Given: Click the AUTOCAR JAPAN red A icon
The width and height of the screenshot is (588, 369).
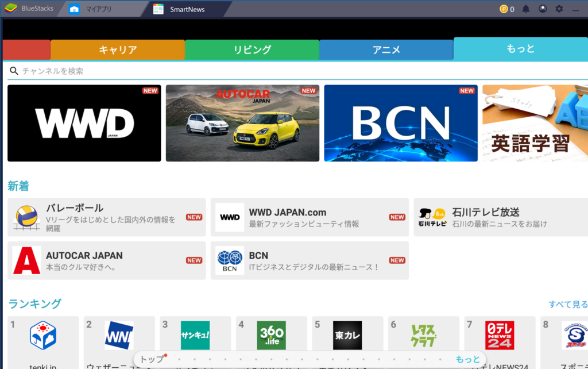Looking at the screenshot, I should [26, 260].
